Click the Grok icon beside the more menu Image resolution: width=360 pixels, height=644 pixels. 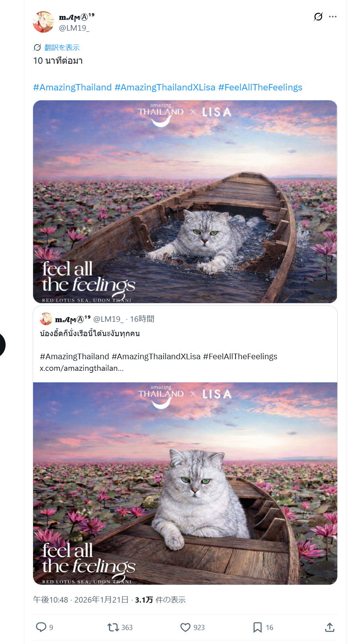[x=318, y=17]
